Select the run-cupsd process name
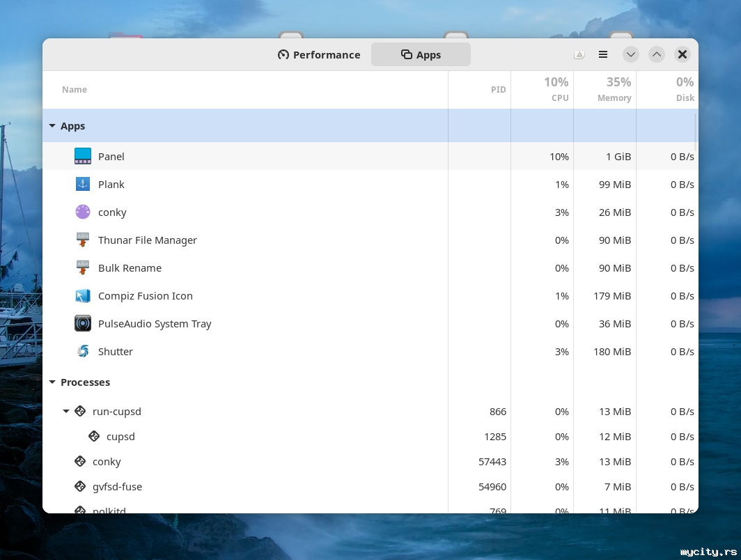Viewport: 741px width, 560px height. click(117, 412)
